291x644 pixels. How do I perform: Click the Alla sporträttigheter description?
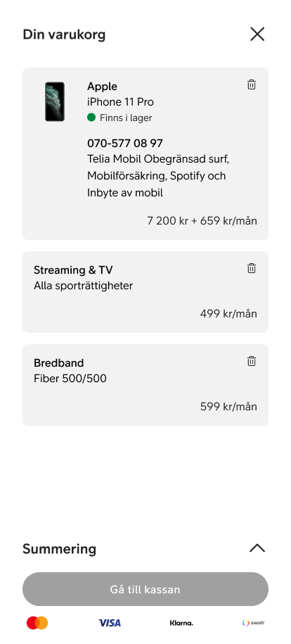(84, 286)
